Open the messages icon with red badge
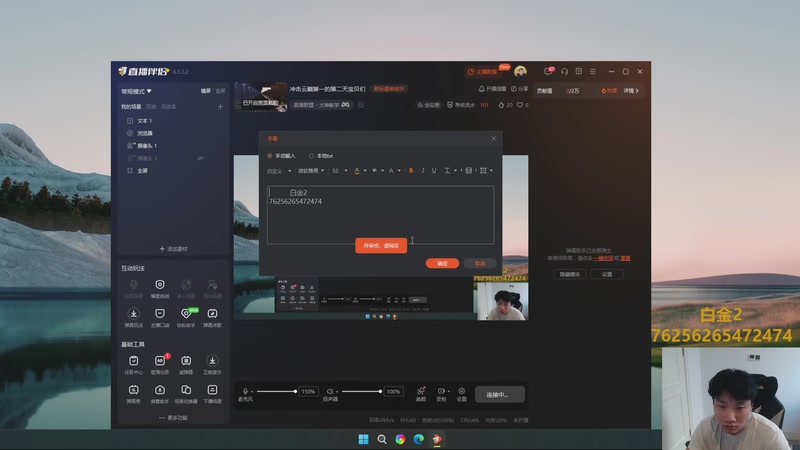The height and width of the screenshot is (450, 800). (548, 71)
